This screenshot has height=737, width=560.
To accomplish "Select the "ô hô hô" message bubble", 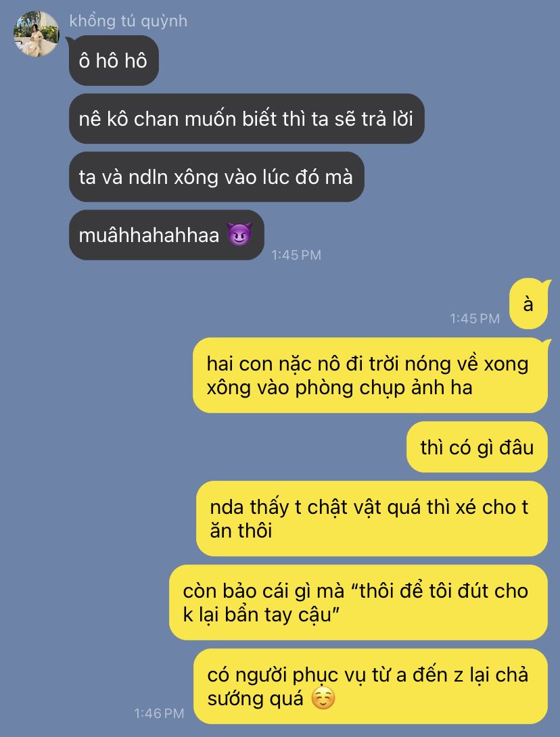I will click(x=114, y=61).
